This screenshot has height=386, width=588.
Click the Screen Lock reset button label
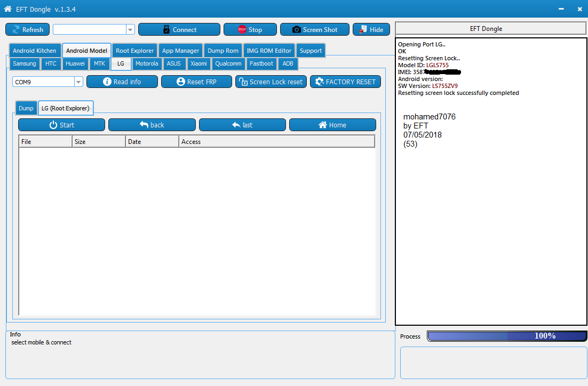276,82
